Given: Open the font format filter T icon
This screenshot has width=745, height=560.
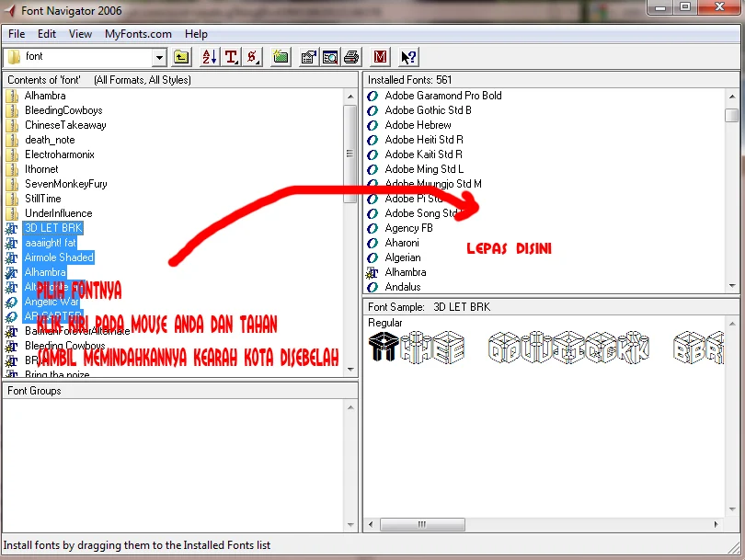Looking at the screenshot, I should click(232, 58).
